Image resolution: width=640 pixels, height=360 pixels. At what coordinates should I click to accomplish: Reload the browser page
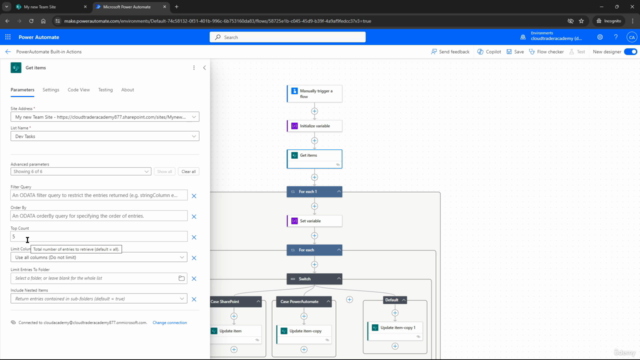(x=31, y=21)
